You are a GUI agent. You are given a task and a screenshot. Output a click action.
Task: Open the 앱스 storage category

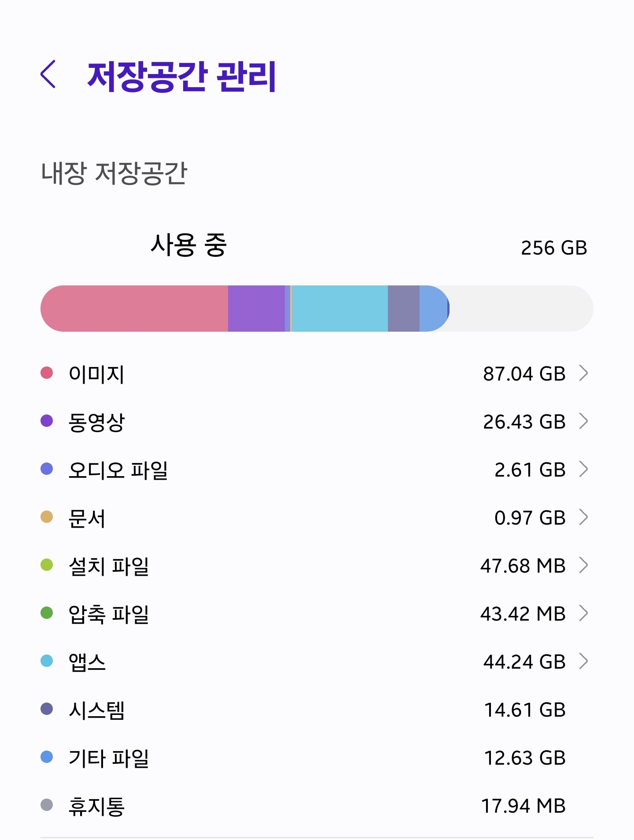pyautogui.click(x=317, y=661)
